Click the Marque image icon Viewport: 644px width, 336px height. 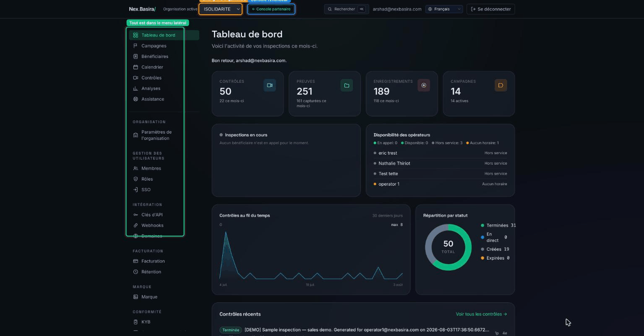(136, 297)
